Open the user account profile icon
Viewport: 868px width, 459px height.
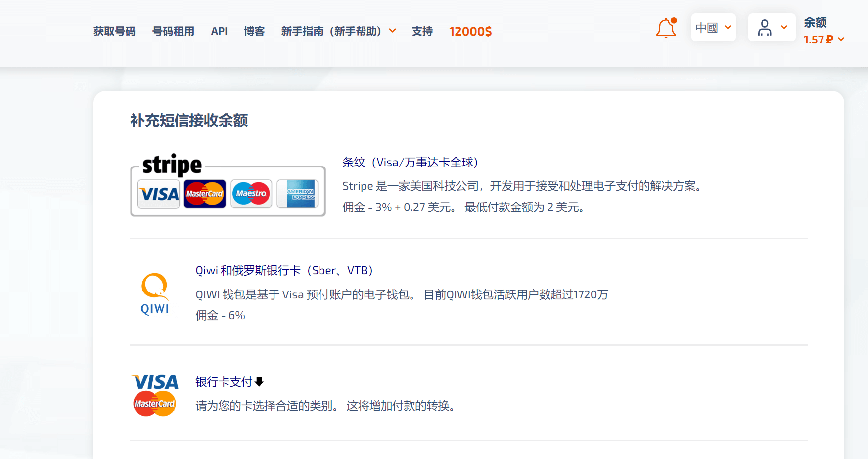point(765,28)
